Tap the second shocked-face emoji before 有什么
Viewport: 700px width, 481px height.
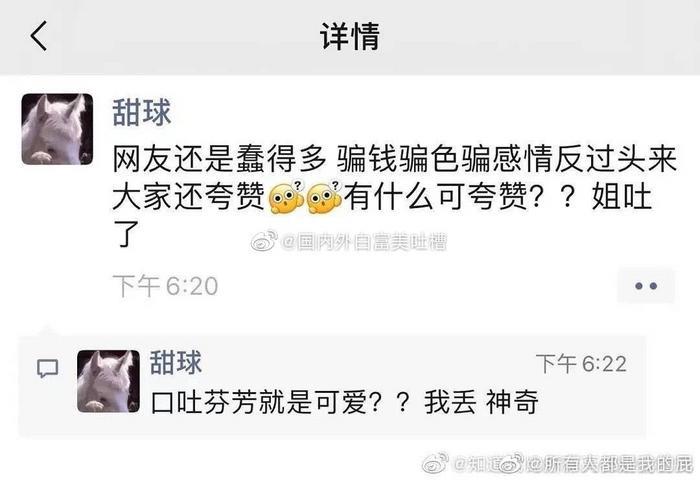click(x=325, y=197)
